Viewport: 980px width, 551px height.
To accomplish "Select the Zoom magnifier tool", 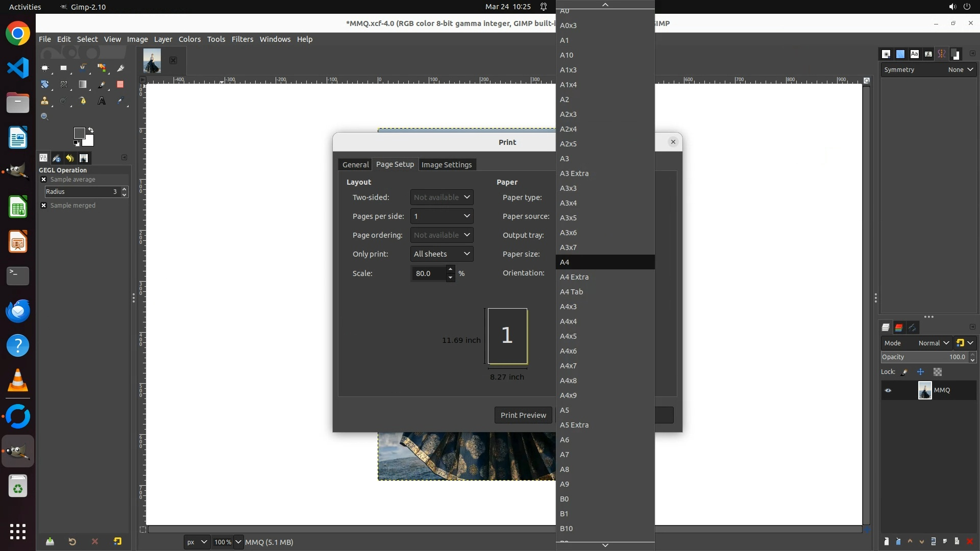I will pos(45,117).
